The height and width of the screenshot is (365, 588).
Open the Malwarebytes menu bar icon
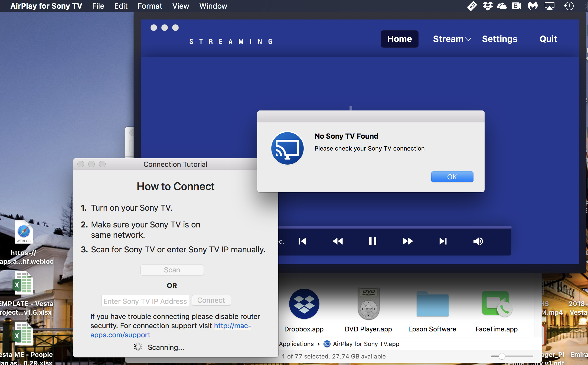point(533,6)
